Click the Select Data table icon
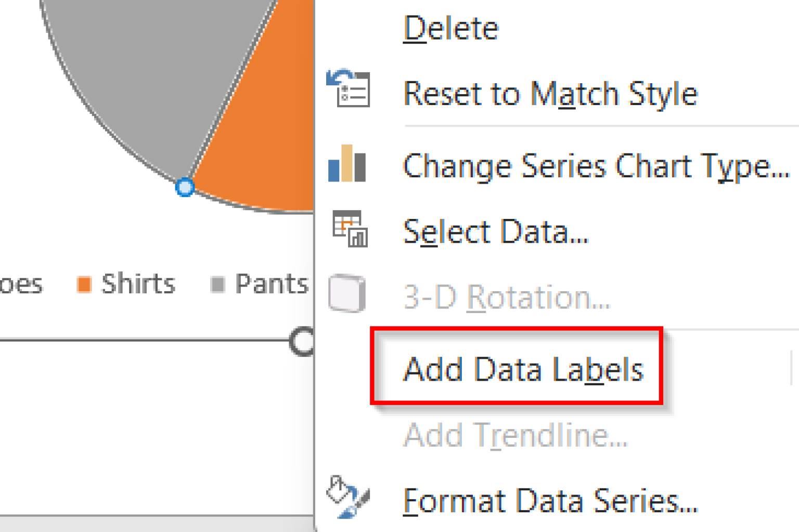This screenshot has width=799, height=532. [350, 229]
